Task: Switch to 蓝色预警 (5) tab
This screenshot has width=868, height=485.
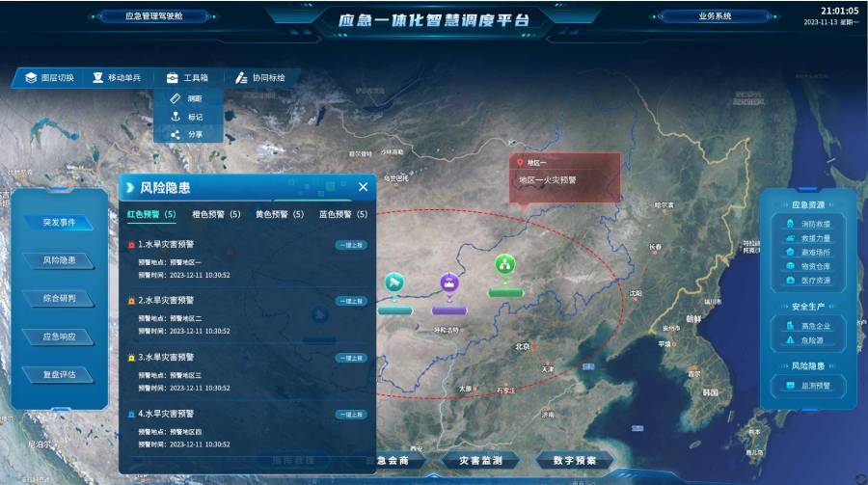Action: click(343, 214)
